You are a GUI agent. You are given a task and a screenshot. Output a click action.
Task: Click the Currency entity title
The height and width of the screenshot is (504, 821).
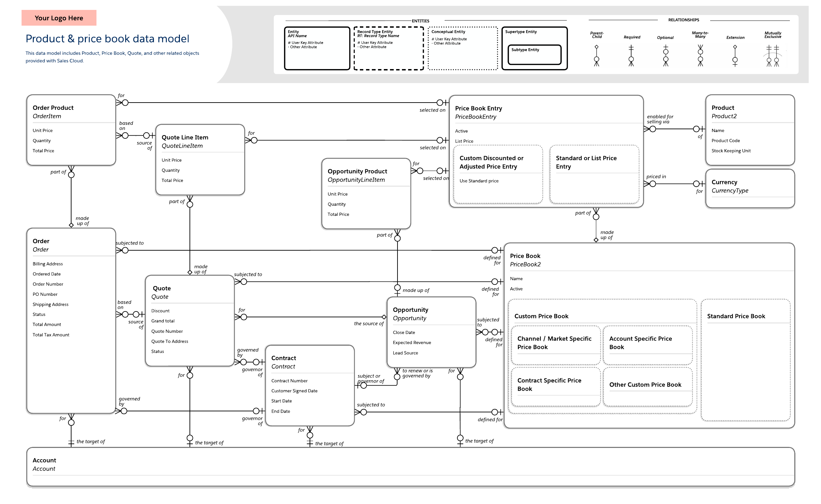coord(724,182)
